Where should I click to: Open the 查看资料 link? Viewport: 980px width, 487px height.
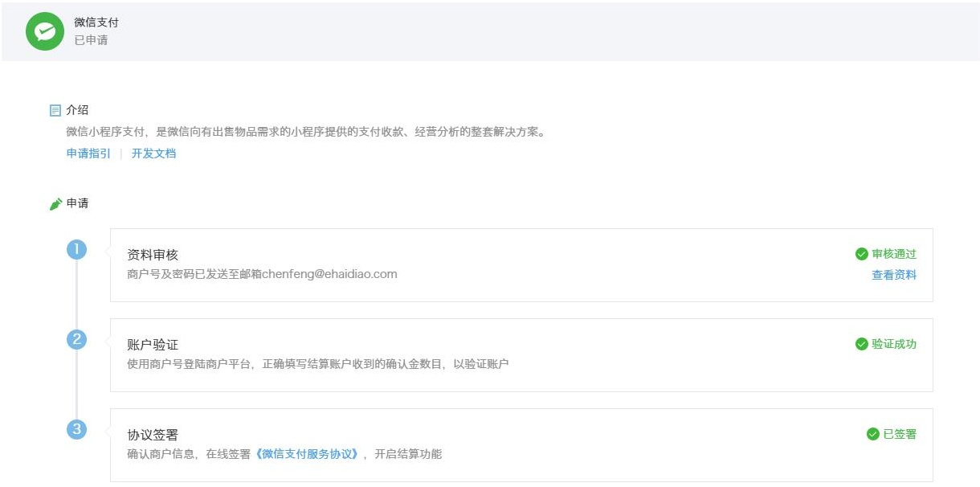[x=894, y=275]
